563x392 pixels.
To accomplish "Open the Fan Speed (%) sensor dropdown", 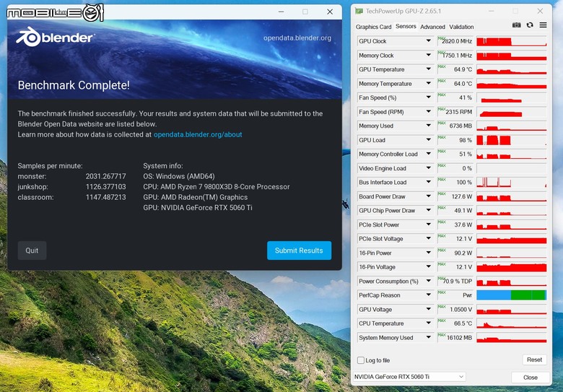I will point(428,97).
